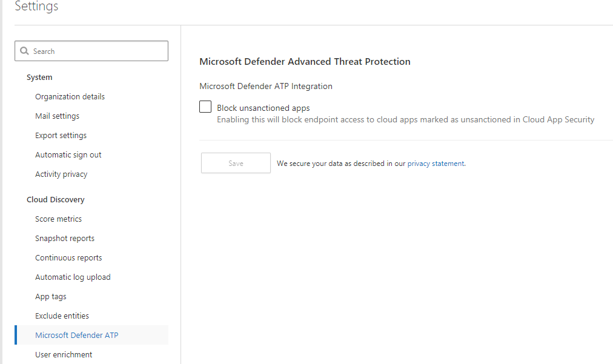
Task: Click the Block unsanctioned apps label text
Action: (263, 108)
